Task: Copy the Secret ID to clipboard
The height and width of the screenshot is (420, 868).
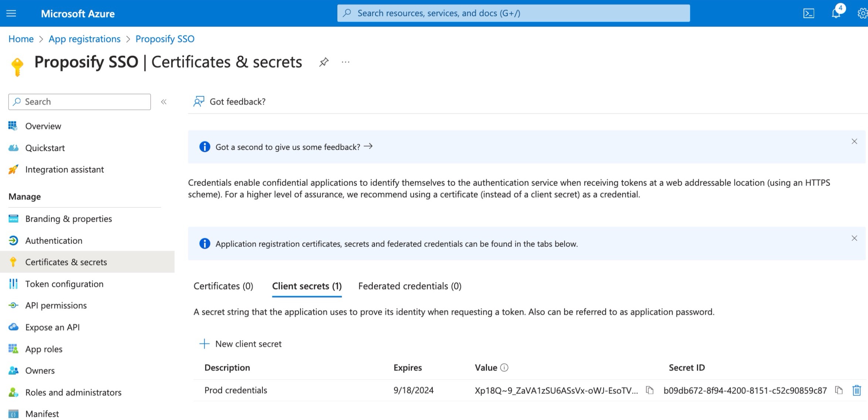Action: click(x=838, y=390)
